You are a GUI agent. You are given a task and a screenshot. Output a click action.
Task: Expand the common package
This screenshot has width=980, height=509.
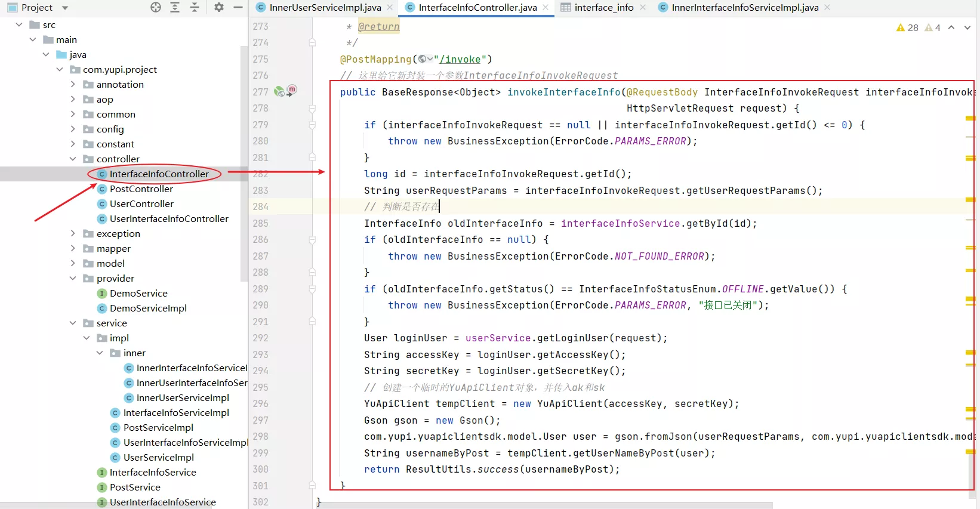click(73, 114)
